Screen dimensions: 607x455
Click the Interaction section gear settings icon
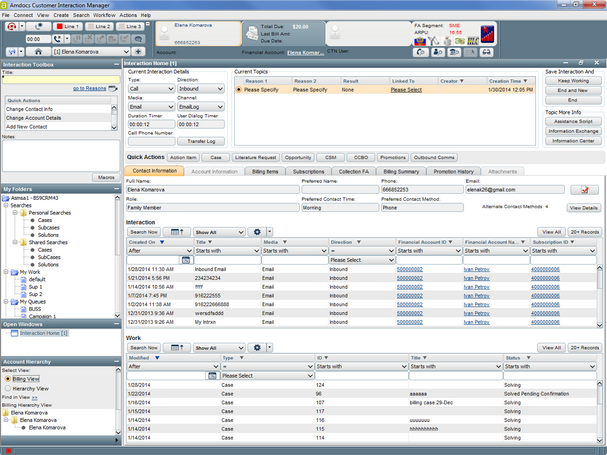[257, 232]
